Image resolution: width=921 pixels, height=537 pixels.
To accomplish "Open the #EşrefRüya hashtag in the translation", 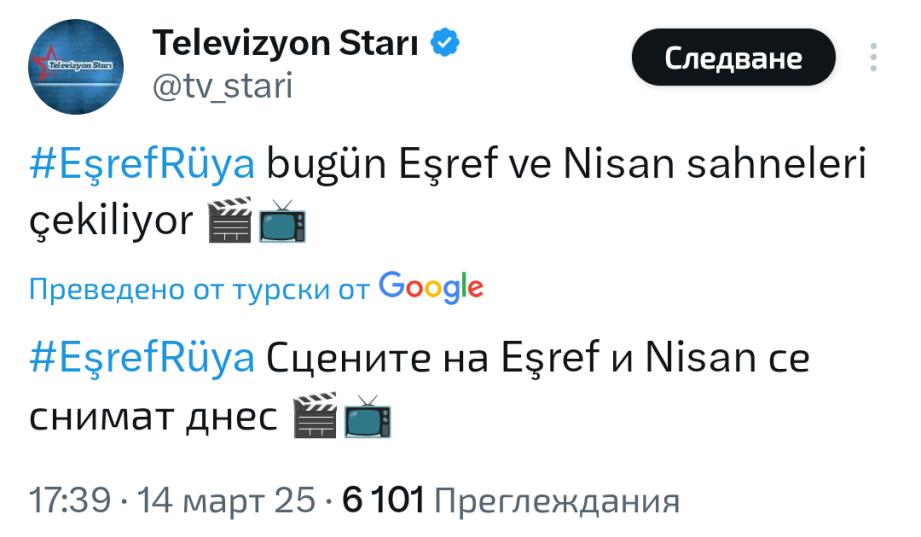I will point(143,357).
